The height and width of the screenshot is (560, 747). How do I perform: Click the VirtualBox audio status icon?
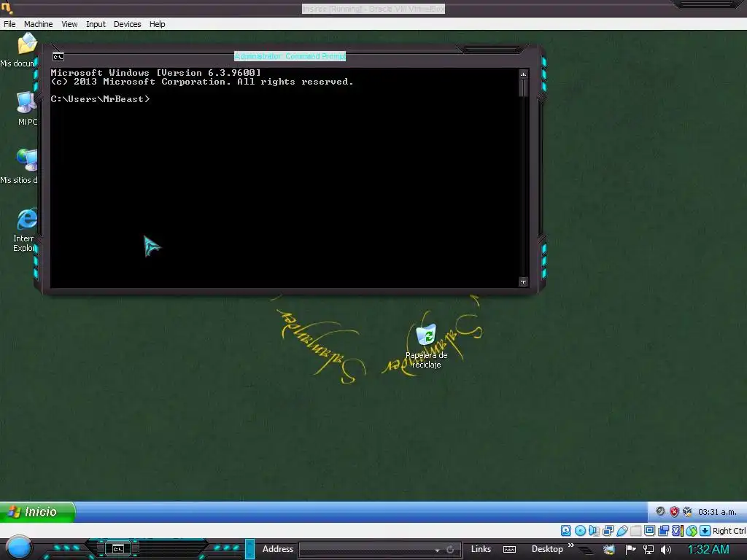(594, 531)
